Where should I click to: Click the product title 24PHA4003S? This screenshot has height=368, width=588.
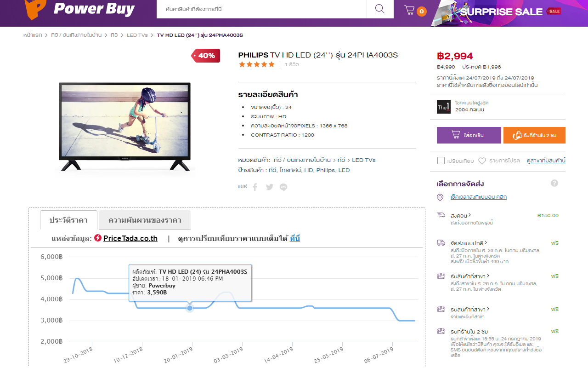pyautogui.click(x=318, y=55)
